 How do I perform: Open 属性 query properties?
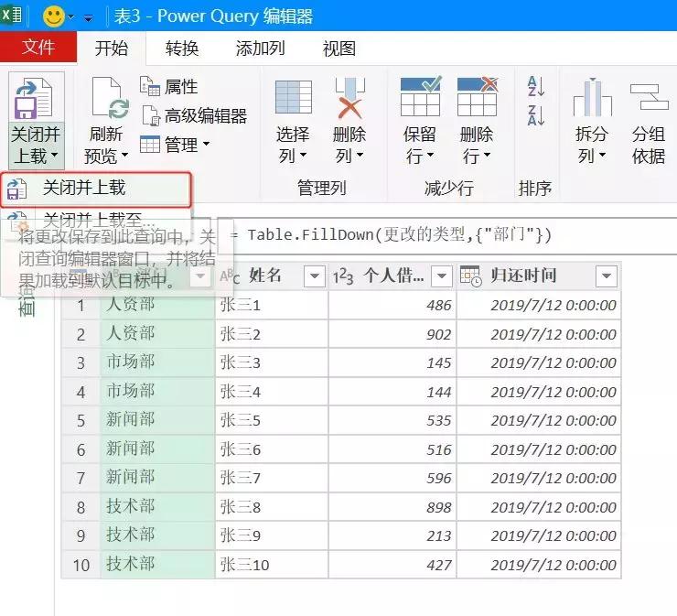(x=169, y=87)
